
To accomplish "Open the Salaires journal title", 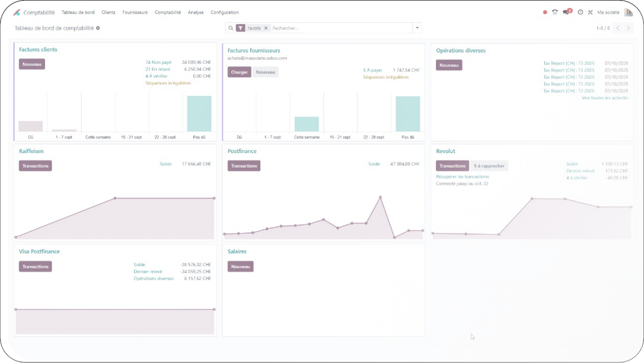I will click(x=237, y=251).
